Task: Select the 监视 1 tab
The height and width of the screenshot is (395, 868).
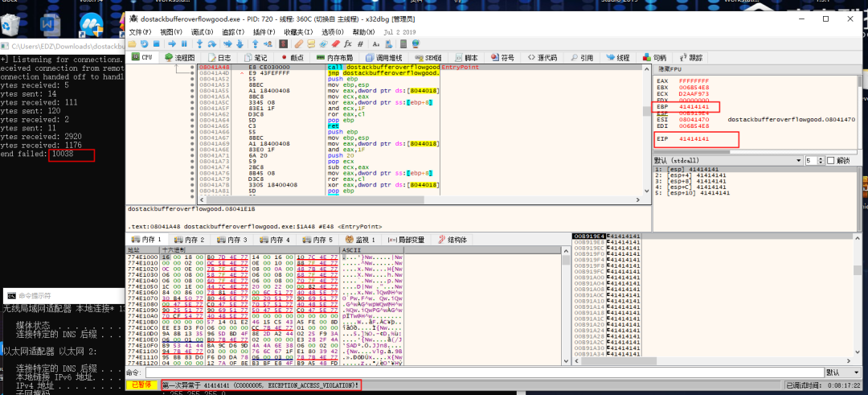Action: [360, 240]
